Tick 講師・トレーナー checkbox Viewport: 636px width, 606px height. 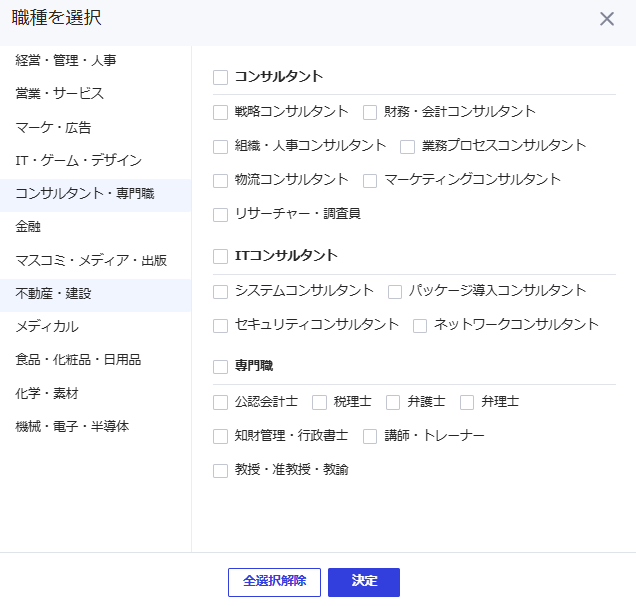370,436
